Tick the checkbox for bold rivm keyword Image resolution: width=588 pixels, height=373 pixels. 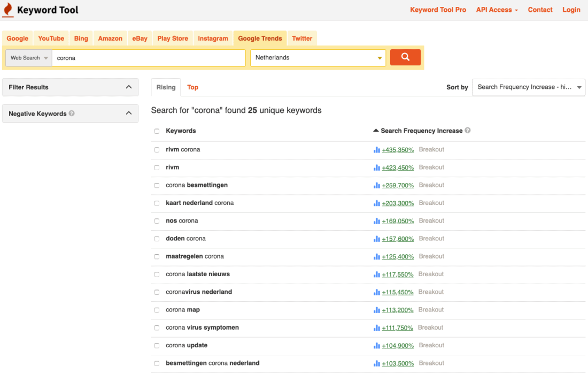point(157,168)
